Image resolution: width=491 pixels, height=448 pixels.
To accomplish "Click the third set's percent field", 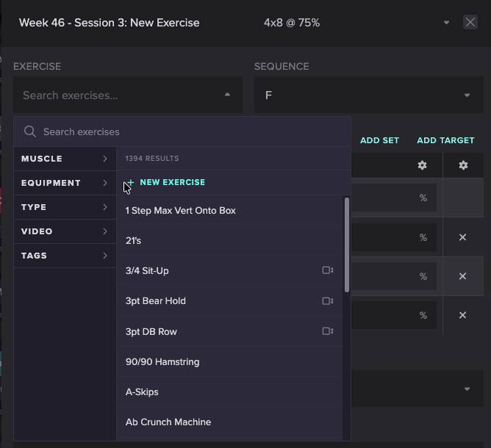I will tap(394, 276).
